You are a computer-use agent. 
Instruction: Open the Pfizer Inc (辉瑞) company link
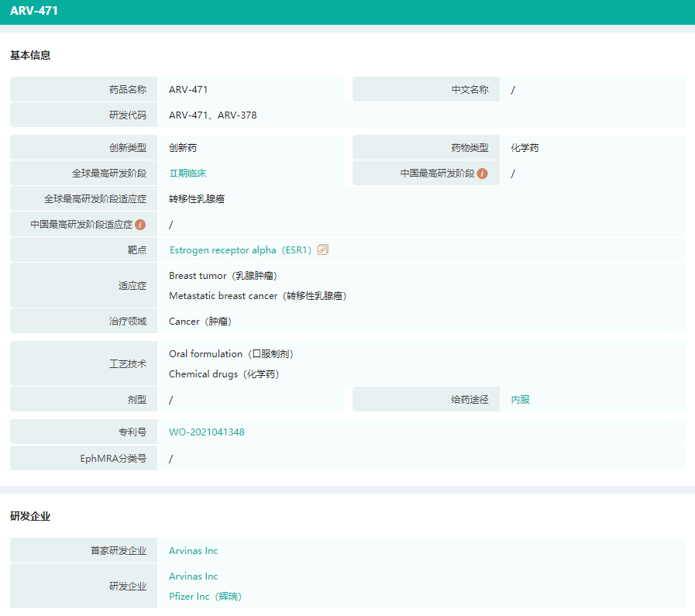click(205, 597)
